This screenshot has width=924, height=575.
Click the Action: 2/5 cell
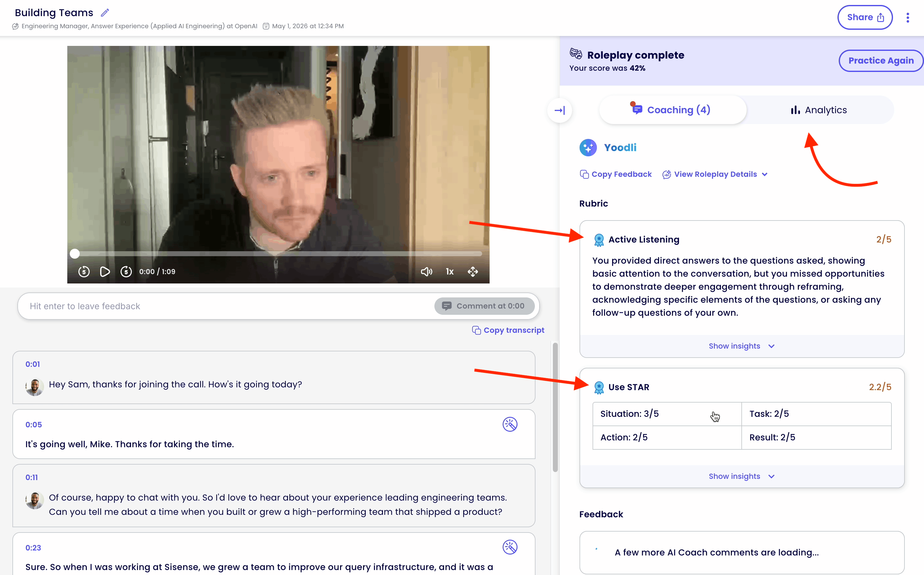[667, 437]
